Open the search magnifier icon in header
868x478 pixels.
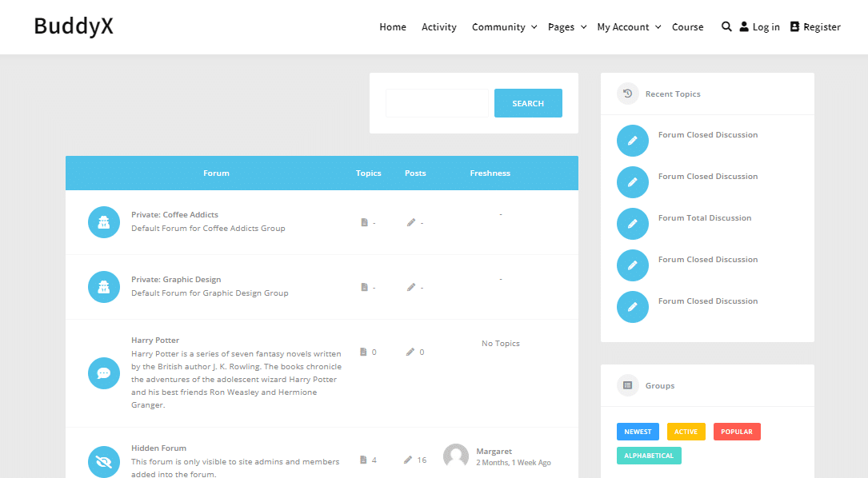(726, 26)
